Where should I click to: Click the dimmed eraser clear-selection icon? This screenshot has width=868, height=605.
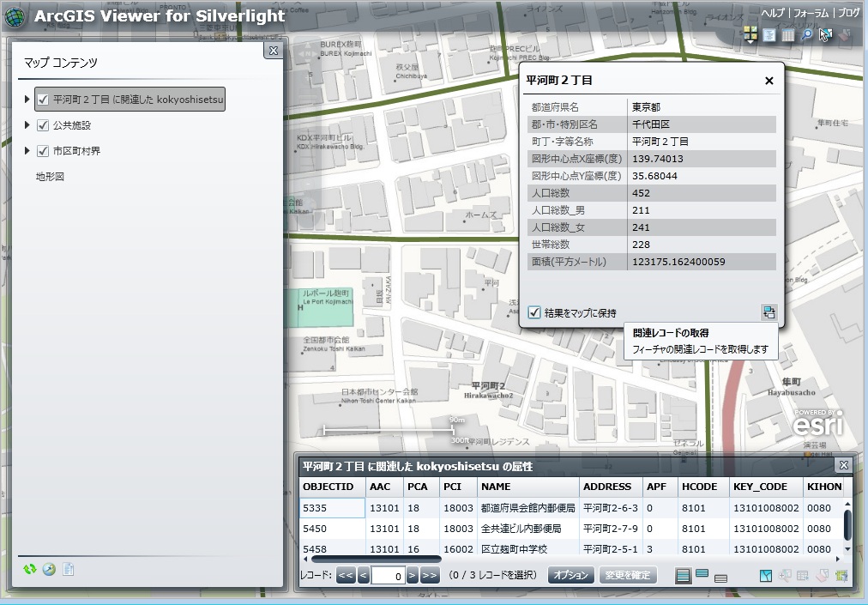[844, 35]
